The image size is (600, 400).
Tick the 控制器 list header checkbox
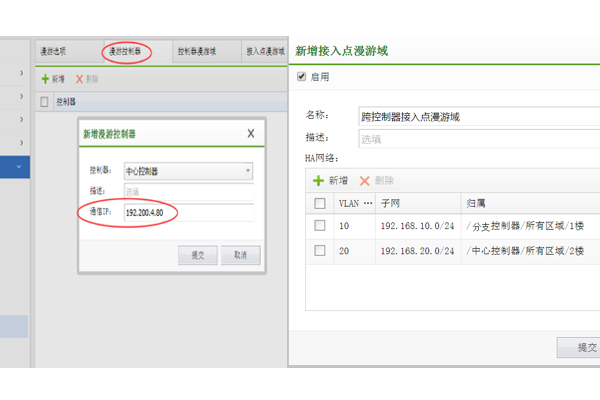[45, 101]
